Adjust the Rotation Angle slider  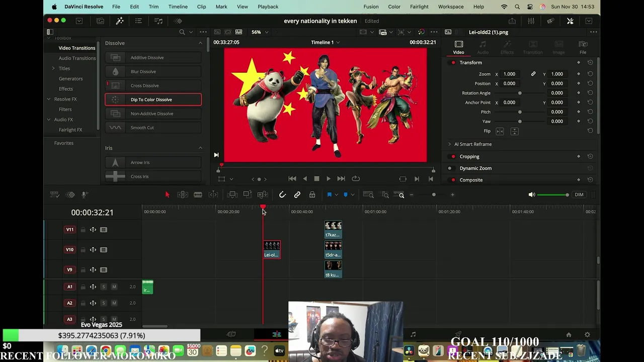pos(520,93)
